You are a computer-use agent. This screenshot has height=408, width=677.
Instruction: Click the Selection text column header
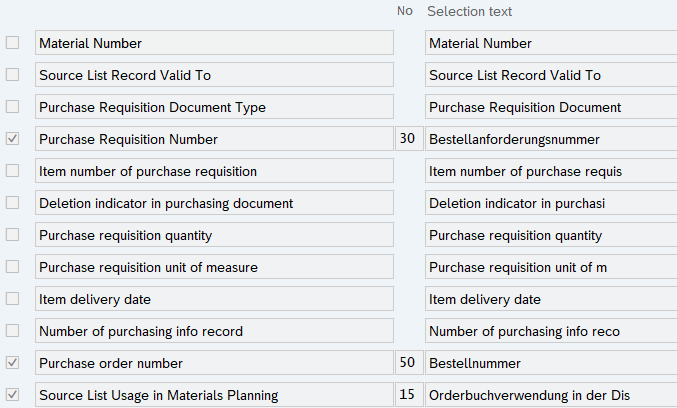[469, 11]
